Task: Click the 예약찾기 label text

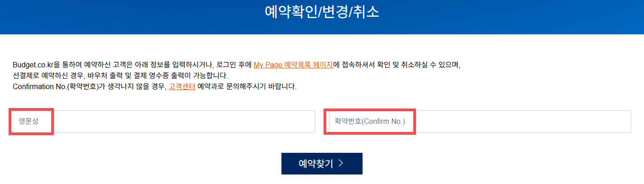Action: pos(316,164)
